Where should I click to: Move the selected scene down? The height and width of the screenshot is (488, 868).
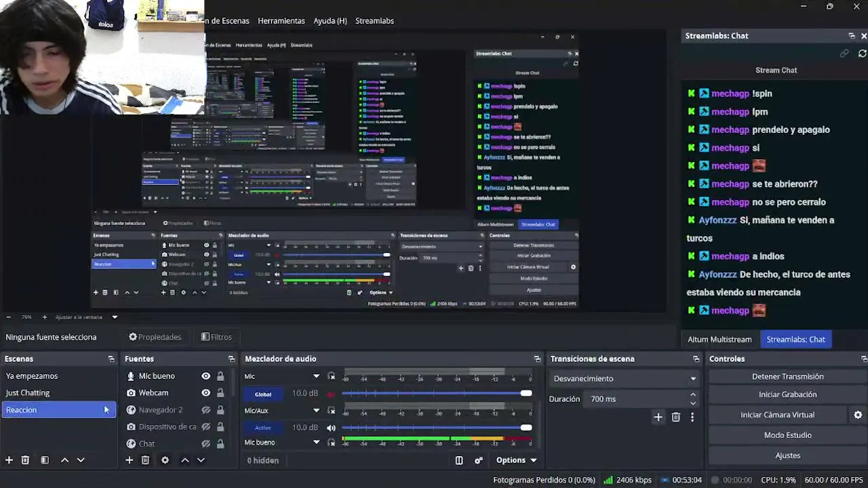coord(81,460)
